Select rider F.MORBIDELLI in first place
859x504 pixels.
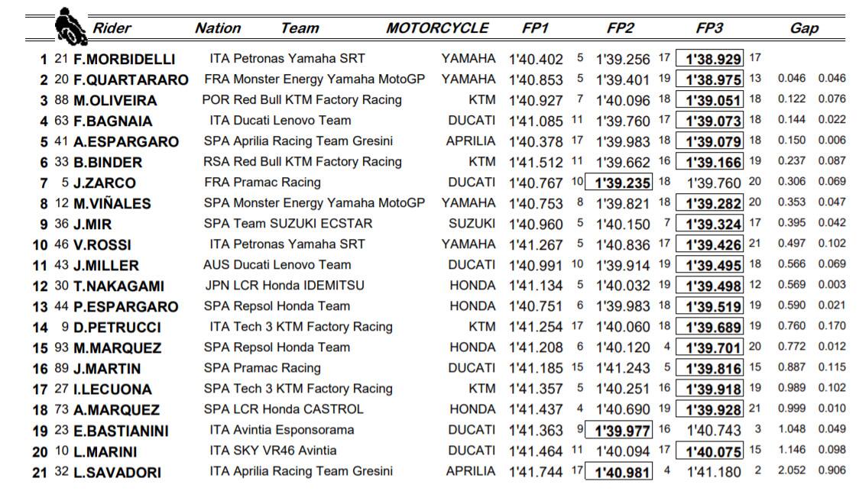[x=124, y=59]
